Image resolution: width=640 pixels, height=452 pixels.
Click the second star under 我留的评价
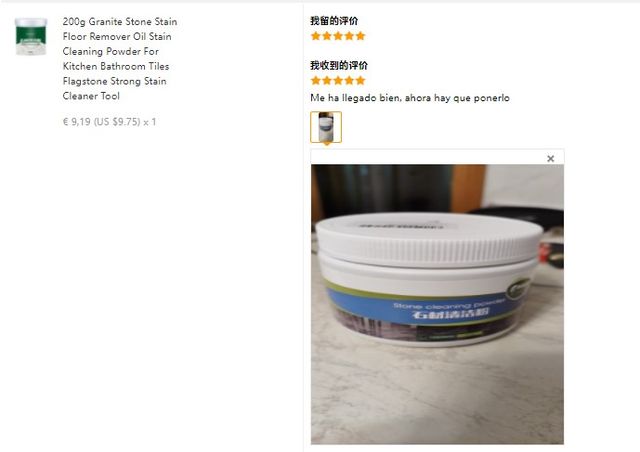coord(327,36)
